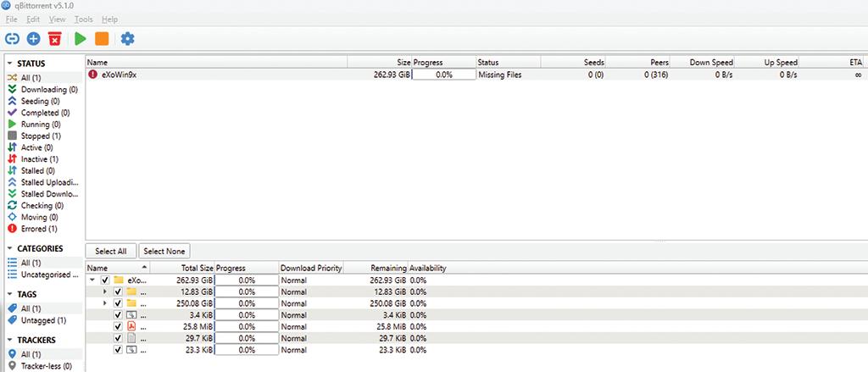Screen dimensions: 868x372
Task: Select All (1) under Trackers
Action: point(44,354)
